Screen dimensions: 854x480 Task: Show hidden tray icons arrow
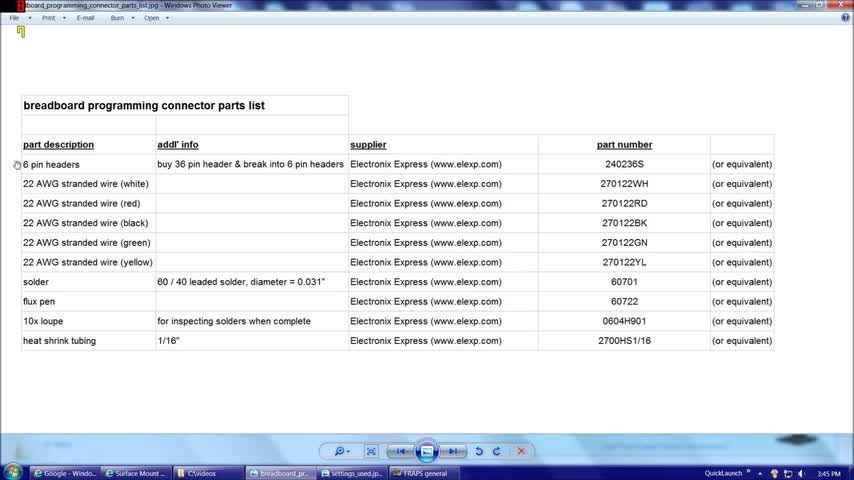click(x=760, y=474)
